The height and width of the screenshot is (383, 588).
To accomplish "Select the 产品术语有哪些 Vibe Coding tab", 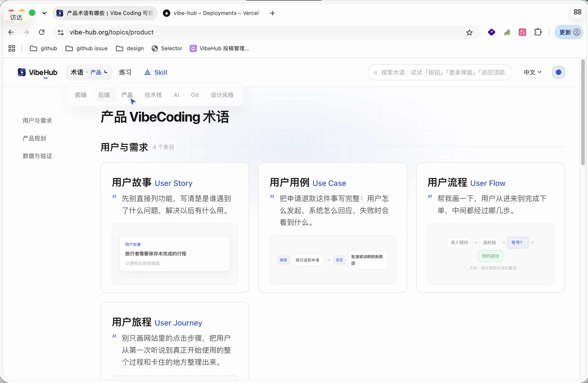I will [x=105, y=13].
